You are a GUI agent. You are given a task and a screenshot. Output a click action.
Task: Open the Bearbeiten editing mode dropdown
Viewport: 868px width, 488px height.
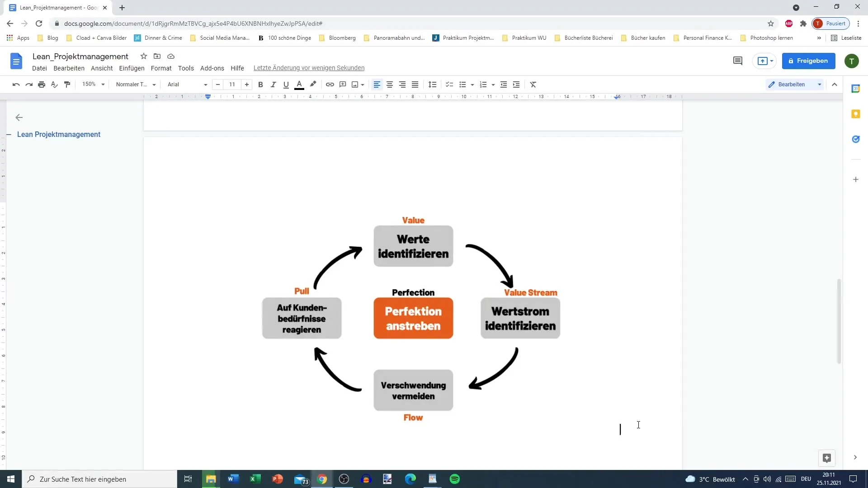coord(795,84)
